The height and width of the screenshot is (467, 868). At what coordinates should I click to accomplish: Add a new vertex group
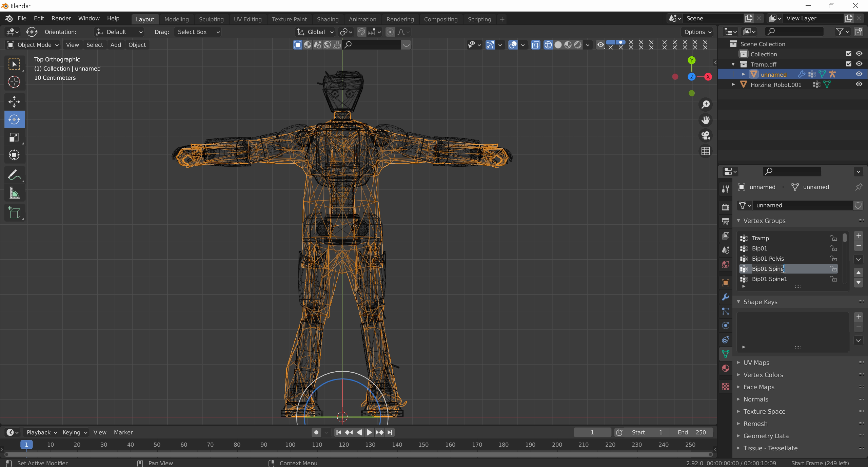pos(859,236)
